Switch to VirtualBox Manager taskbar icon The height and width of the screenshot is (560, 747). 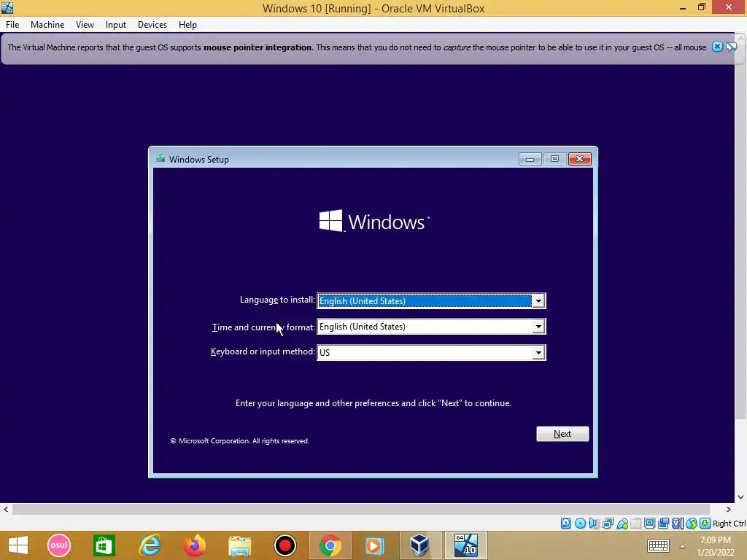coord(419,545)
